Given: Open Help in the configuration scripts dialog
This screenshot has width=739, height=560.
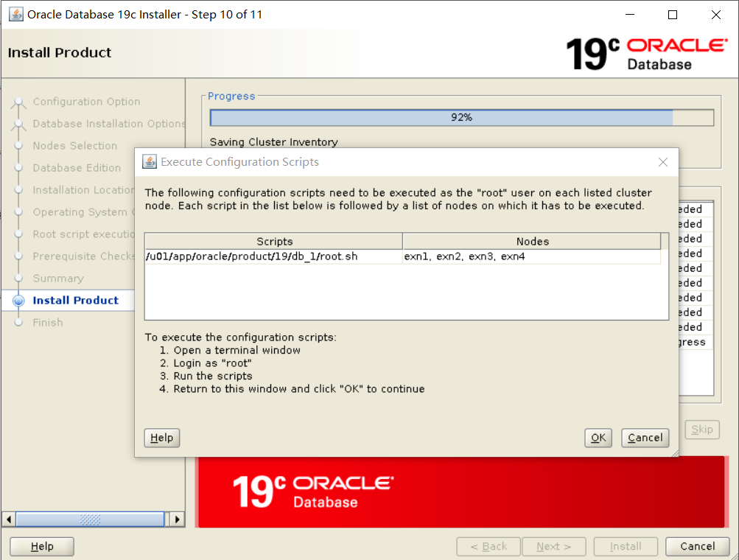Looking at the screenshot, I should (x=161, y=438).
